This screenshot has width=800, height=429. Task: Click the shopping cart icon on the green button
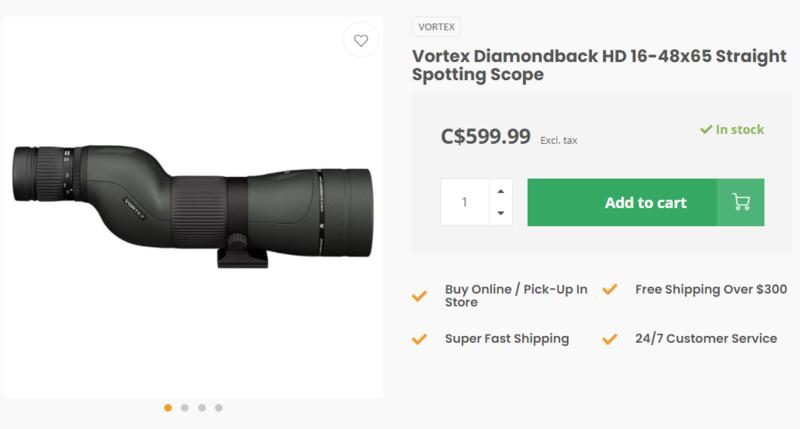741,202
